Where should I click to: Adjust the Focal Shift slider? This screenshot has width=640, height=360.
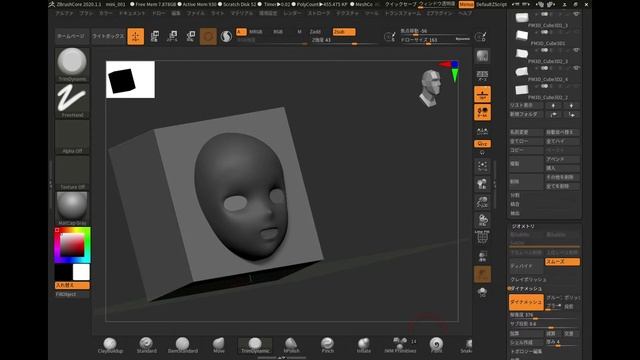(435, 32)
